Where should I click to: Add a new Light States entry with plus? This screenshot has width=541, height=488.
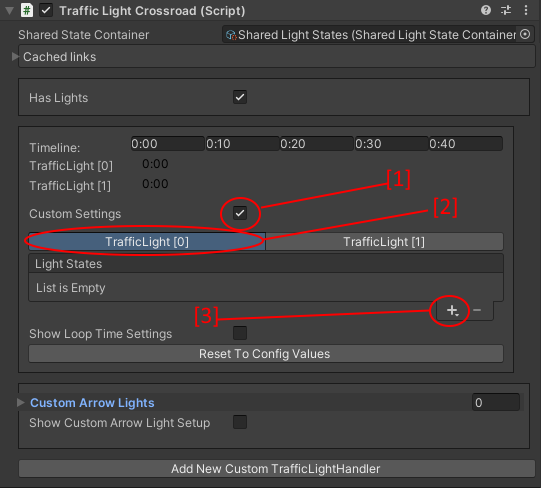tap(452, 311)
